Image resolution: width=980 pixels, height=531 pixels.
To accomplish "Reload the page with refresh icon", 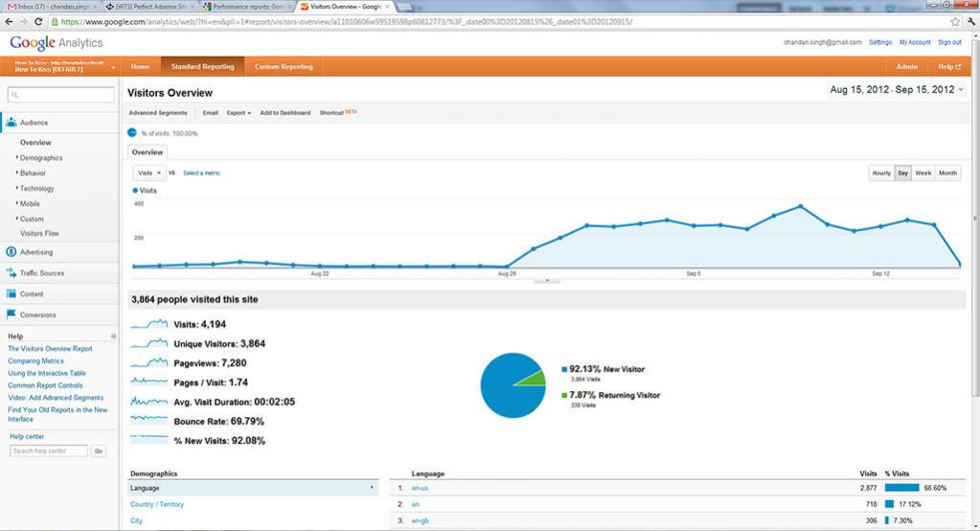I will (38, 21).
